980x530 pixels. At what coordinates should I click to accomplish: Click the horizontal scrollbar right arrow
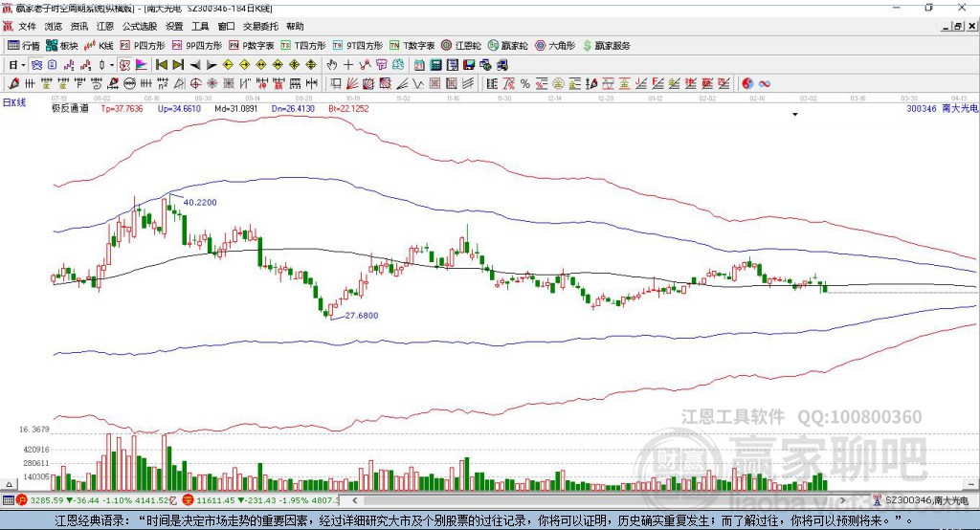pyautogui.click(x=842, y=500)
